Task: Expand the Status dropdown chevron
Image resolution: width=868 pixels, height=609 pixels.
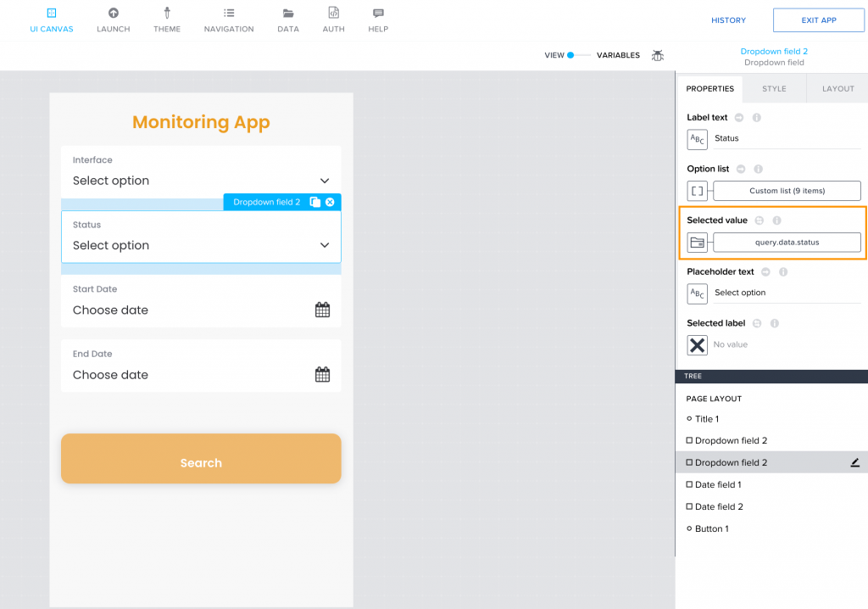Action: (x=325, y=245)
